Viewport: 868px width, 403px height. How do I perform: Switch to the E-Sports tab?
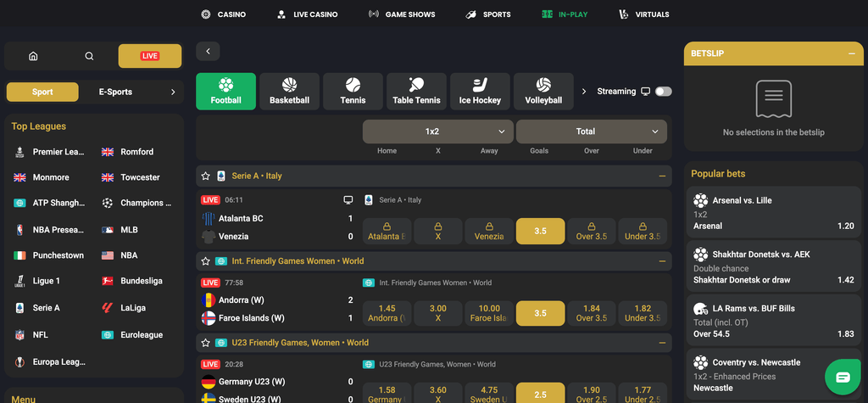[x=115, y=92]
